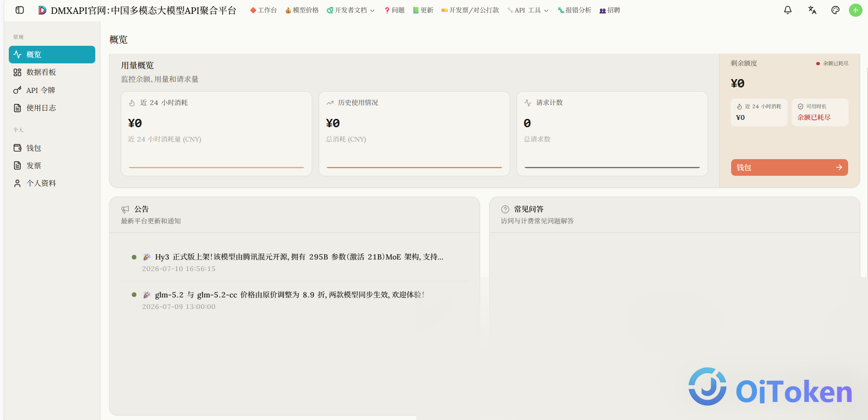
Task: Open 发票 in the sidebar
Action: (52, 166)
